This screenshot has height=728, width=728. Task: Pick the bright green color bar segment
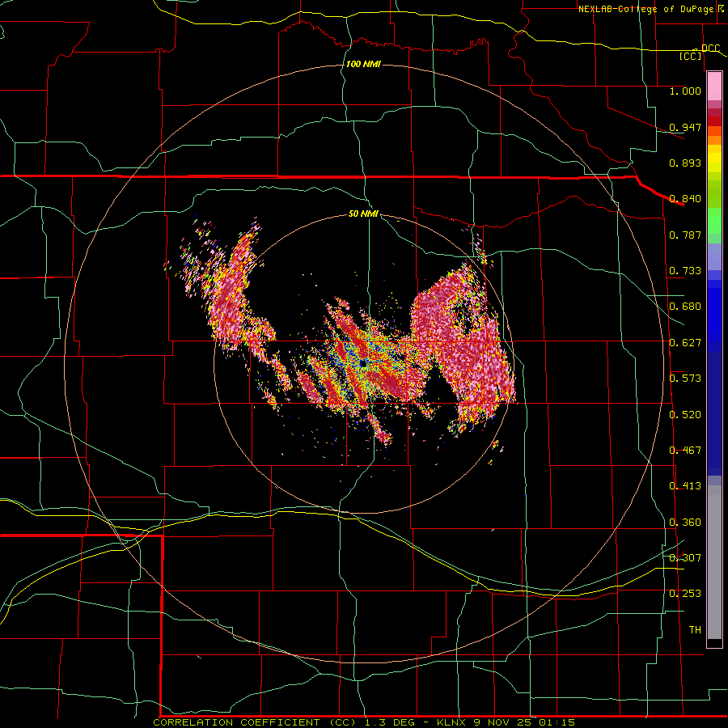click(714, 221)
